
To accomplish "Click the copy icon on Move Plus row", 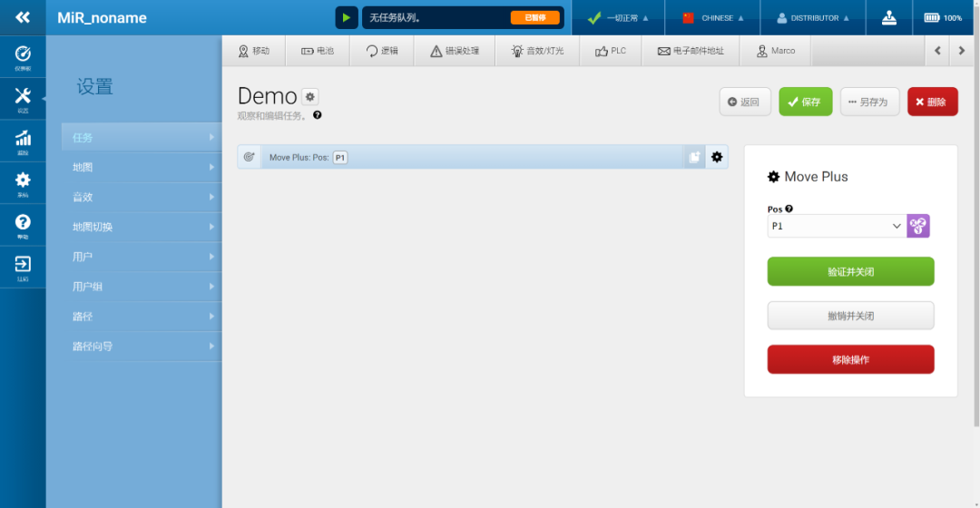I will pos(694,157).
